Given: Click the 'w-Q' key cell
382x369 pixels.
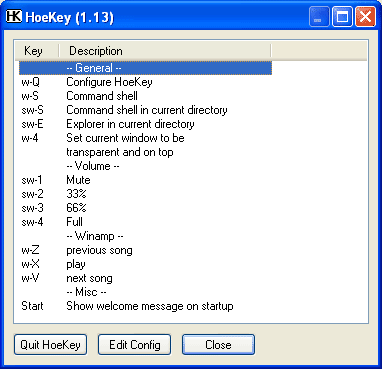Looking at the screenshot, I should pos(30,82).
